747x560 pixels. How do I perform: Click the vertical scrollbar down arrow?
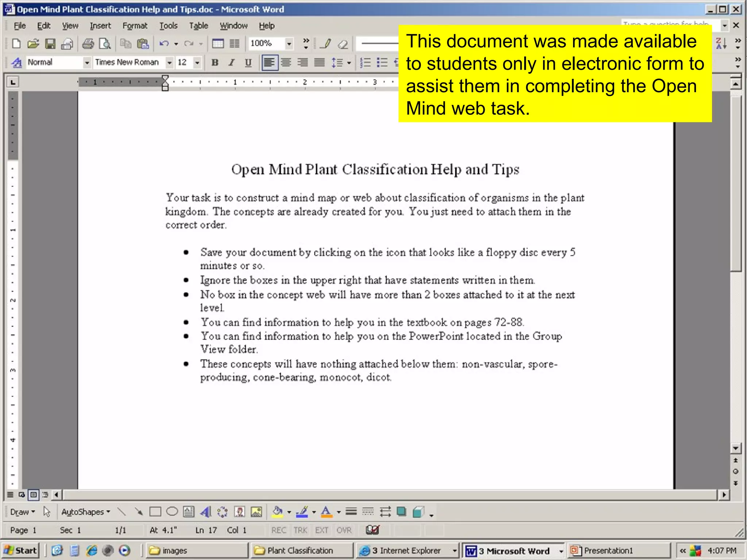(x=735, y=448)
